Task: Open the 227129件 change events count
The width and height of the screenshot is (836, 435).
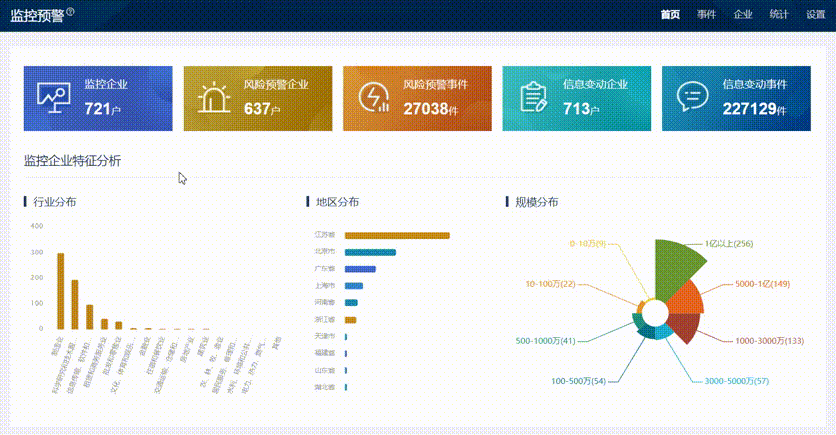Action: point(754,109)
